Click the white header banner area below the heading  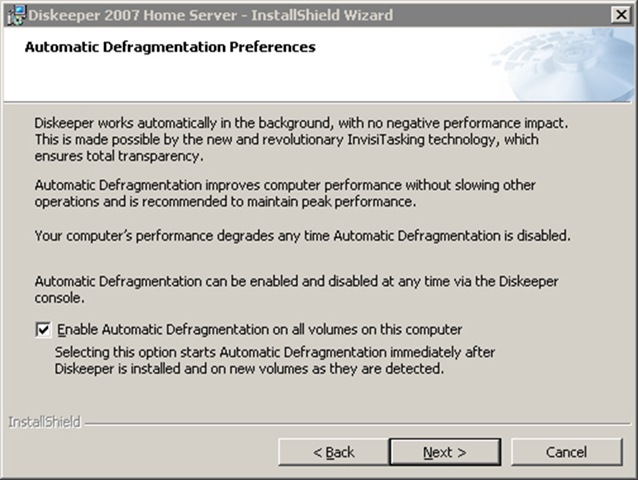click(244, 79)
